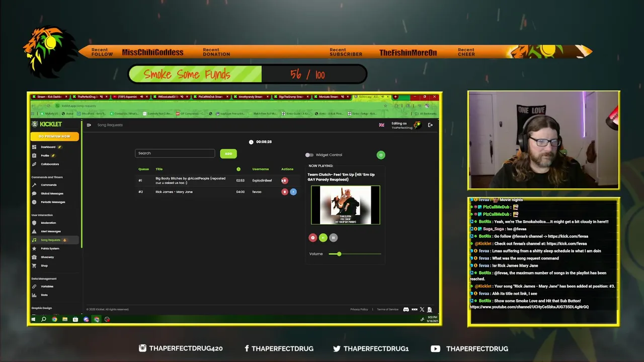644x362 pixels.
Task: Open File Explorer from the taskbar
Action: [x=65, y=319]
